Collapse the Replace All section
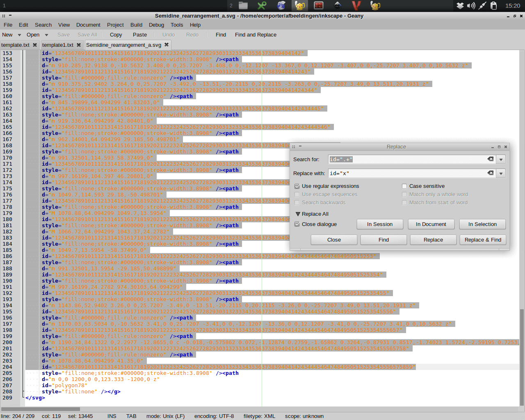Image resolution: width=525 pixels, height=420 pixels. point(297,214)
